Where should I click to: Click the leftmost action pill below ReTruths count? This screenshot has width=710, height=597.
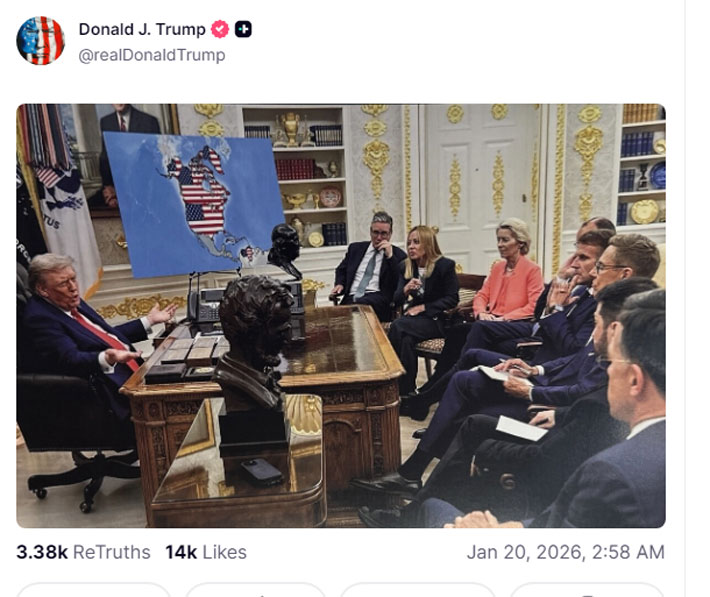click(94, 590)
